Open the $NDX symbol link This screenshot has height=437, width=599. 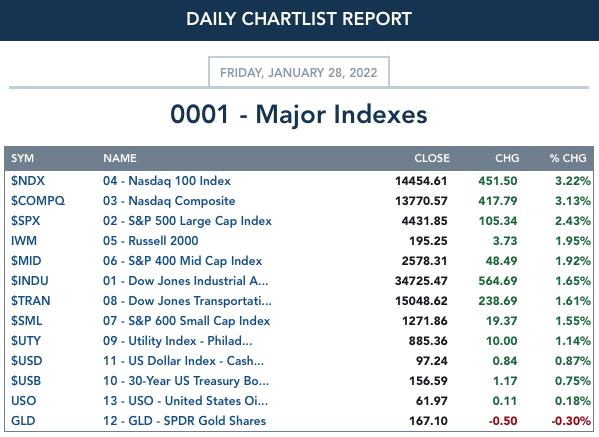(28, 181)
